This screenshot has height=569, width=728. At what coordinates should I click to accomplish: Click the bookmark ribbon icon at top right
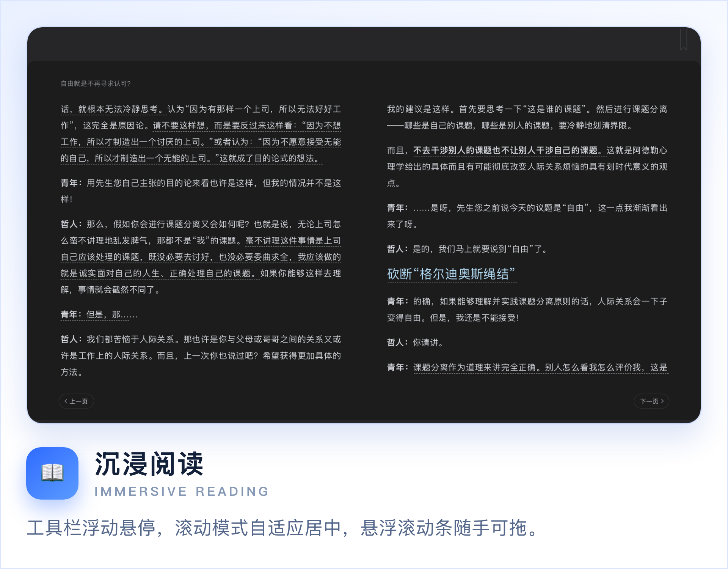click(684, 39)
